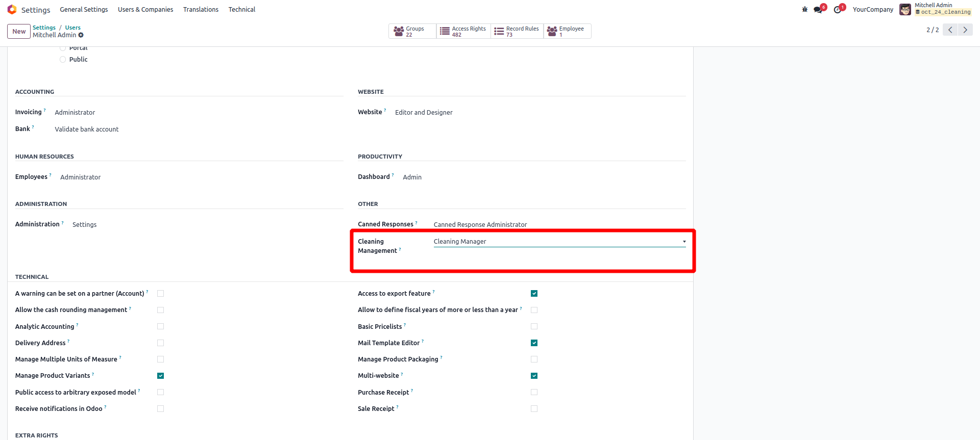Click the Invoicing Administrator field
Image resolution: width=980 pixels, height=440 pixels.
pos(75,113)
